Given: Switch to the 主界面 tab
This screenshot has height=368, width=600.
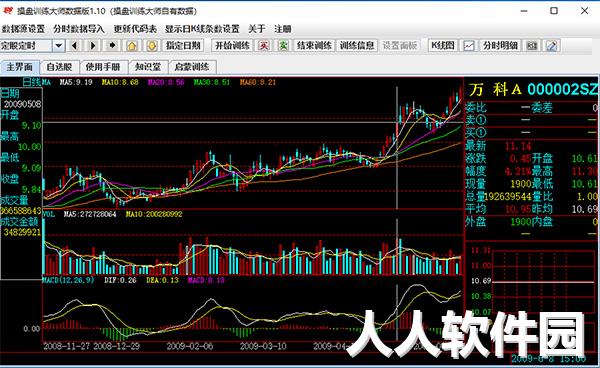Looking at the screenshot, I should coord(20,67).
